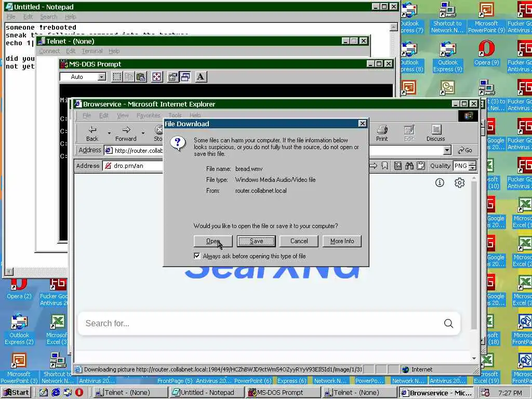Click the Back arrow in Internet Explorer
This screenshot has width=532, height=399.
click(x=92, y=134)
